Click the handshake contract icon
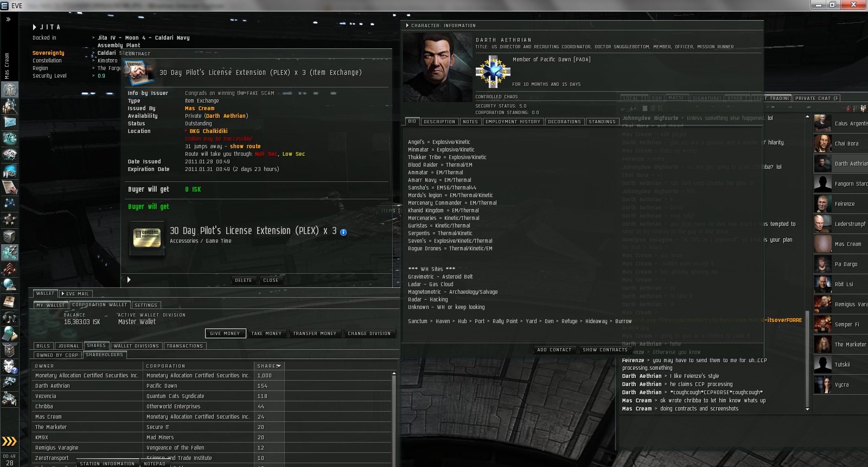The height and width of the screenshot is (467, 868). coord(139,72)
